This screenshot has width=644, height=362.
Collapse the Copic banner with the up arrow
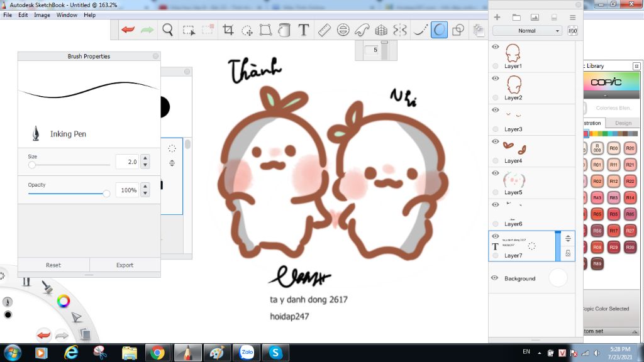point(605,96)
